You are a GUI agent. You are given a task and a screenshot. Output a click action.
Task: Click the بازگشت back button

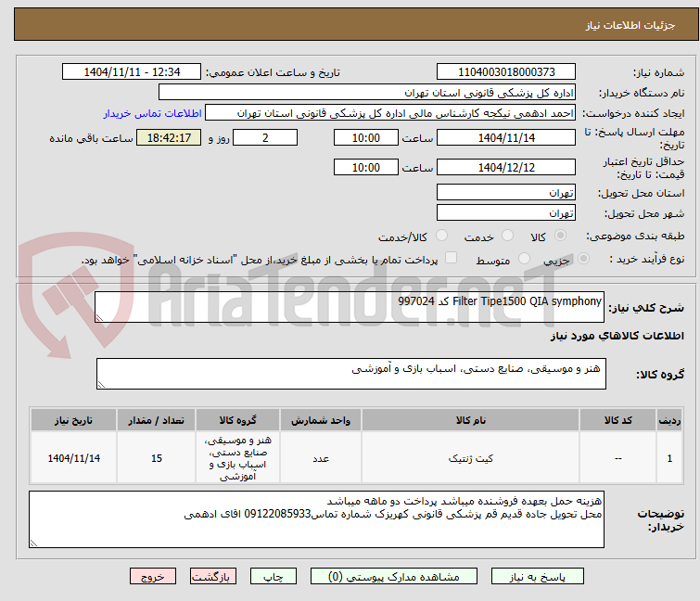coord(213,577)
